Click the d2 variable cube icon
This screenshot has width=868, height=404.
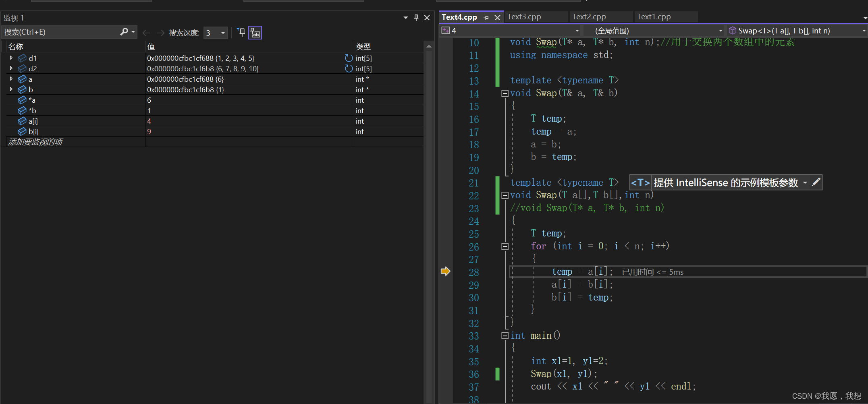22,68
